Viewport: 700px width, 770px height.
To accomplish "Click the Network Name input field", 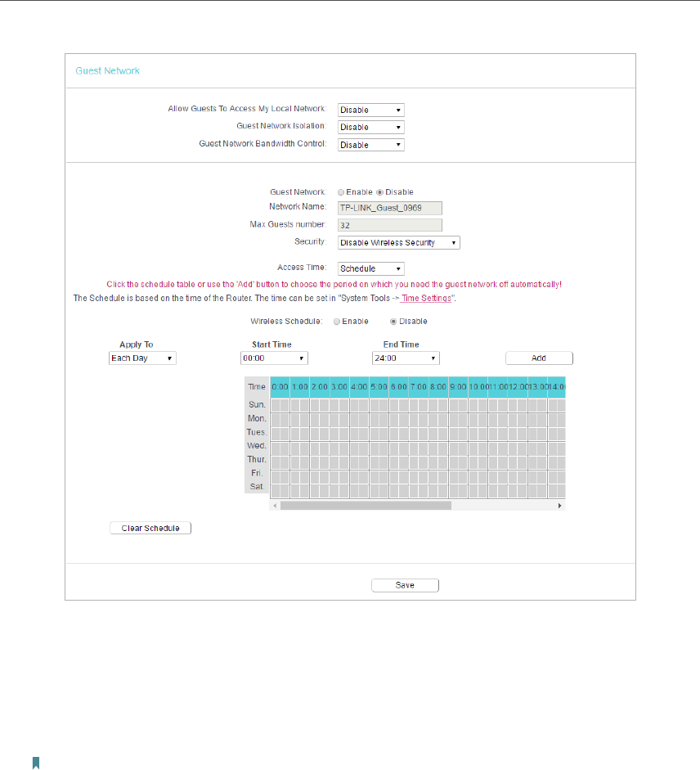I will pyautogui.click(x=390, y=208).
